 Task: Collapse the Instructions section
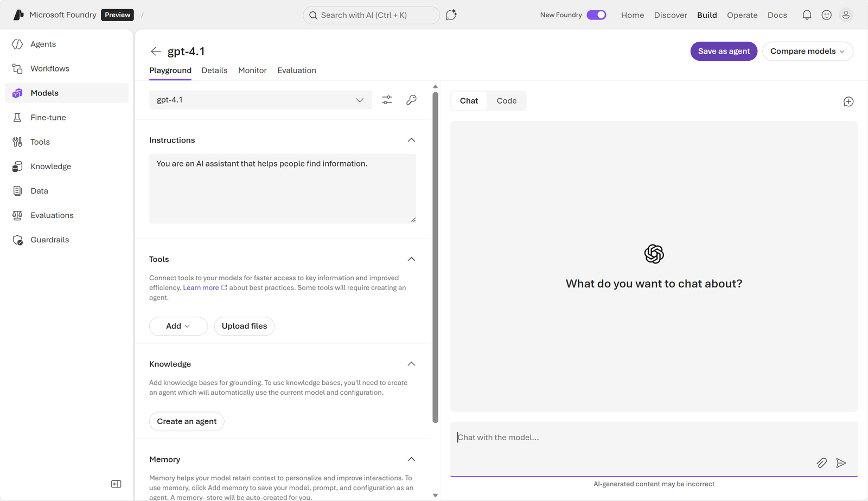411,140
